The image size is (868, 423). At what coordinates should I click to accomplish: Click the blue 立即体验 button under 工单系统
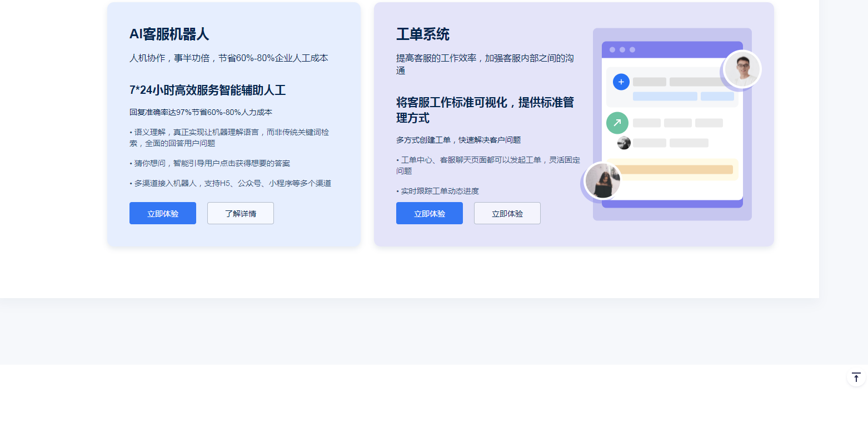[429, 214]
